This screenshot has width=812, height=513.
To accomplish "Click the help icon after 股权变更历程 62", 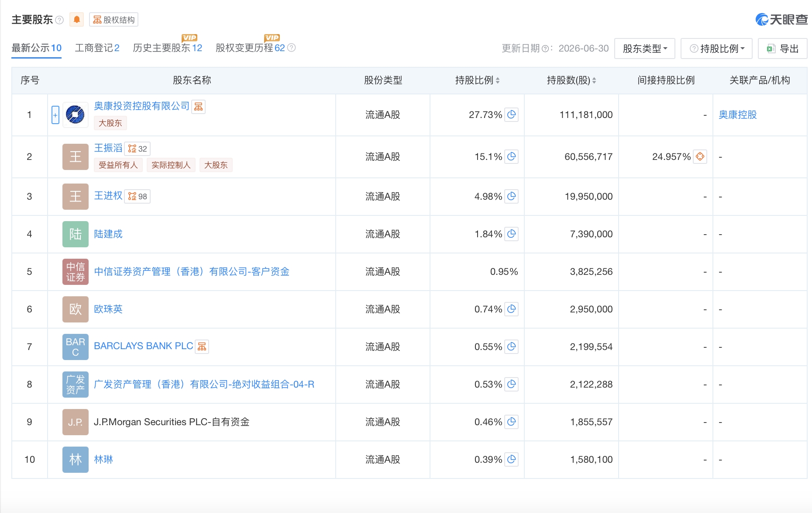I will (x=292, y=48).
